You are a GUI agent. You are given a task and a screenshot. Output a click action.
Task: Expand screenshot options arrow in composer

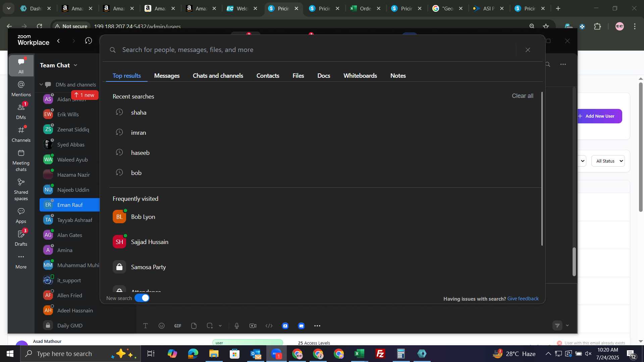(220, 326)
